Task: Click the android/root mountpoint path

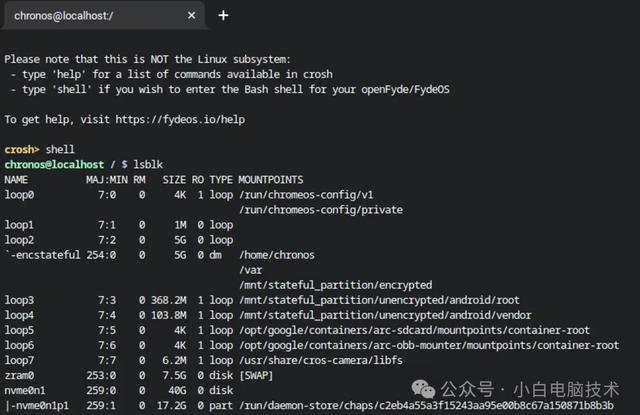Action: [379, 300]
